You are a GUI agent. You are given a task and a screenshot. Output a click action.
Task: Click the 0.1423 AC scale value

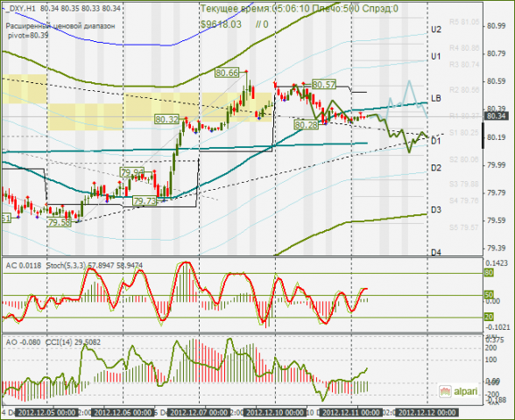click(x=497, y=263)
